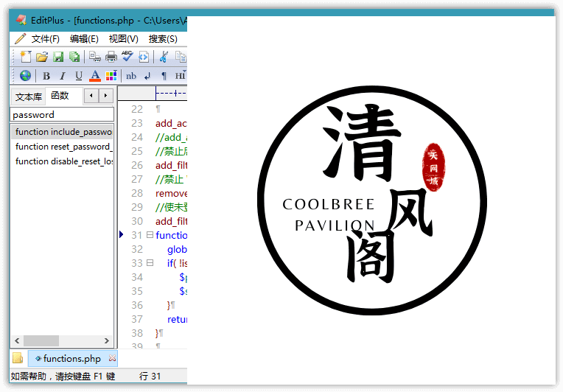Image resolution: width=563 pixels, height=392 pixels.
Task: Click the right arrow tab scroll button
Action: (x=105, y=96)
